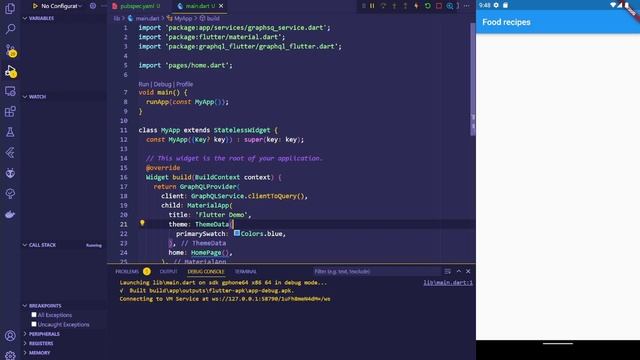This screenshot has width=640, height=360.
Task: Open Widget Inspector magnifier icon
Action: pyautogui.click(x=450, y=6)
